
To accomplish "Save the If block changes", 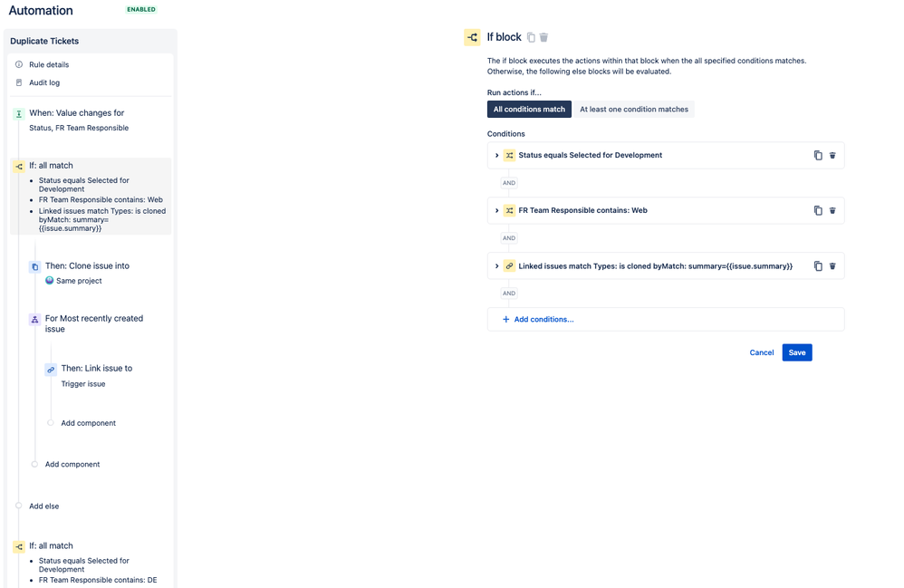I will click(x=796, y=352).
